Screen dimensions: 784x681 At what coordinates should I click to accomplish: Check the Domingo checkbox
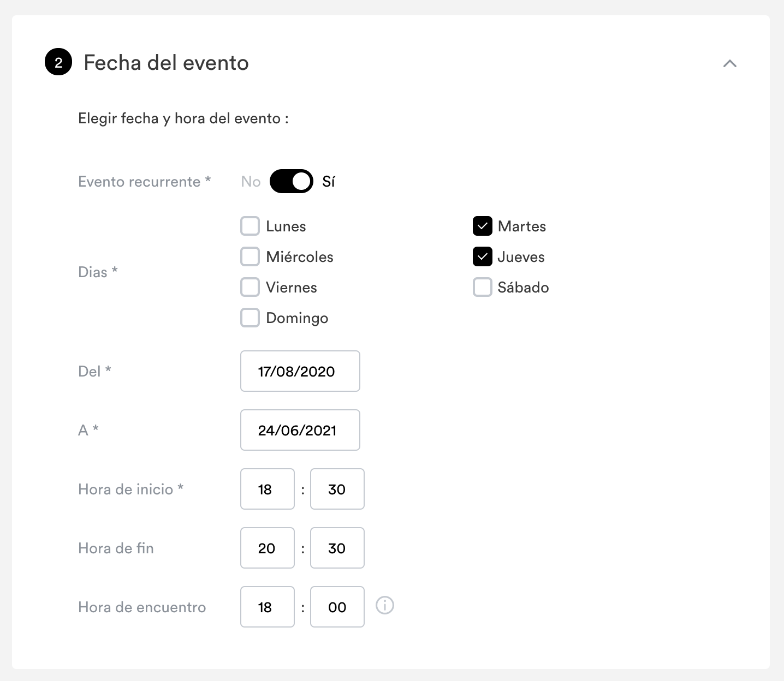coord(250,318)
